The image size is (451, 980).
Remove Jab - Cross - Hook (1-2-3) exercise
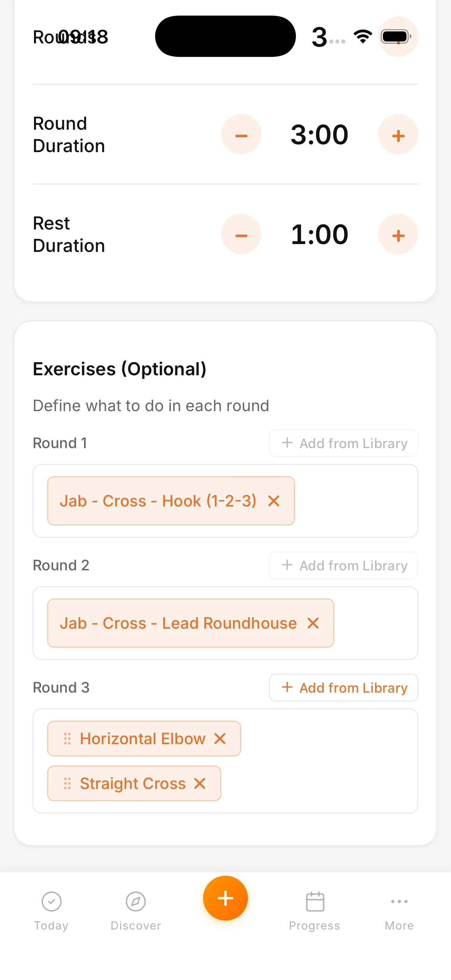pos(274,501)
